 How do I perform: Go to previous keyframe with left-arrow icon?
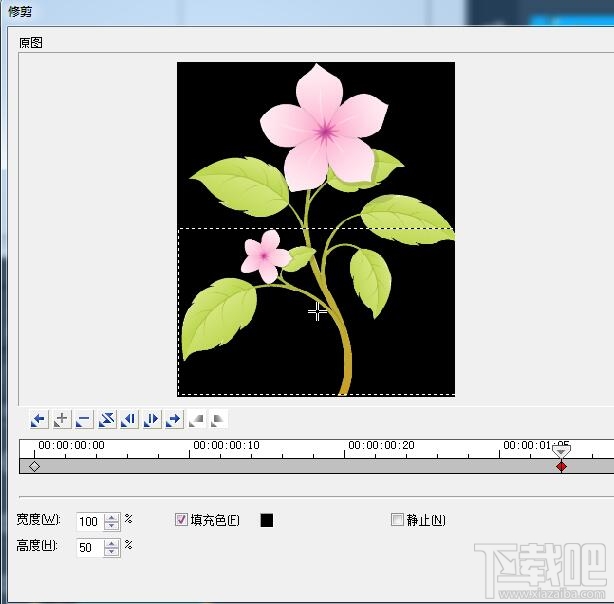coord(39,420)
